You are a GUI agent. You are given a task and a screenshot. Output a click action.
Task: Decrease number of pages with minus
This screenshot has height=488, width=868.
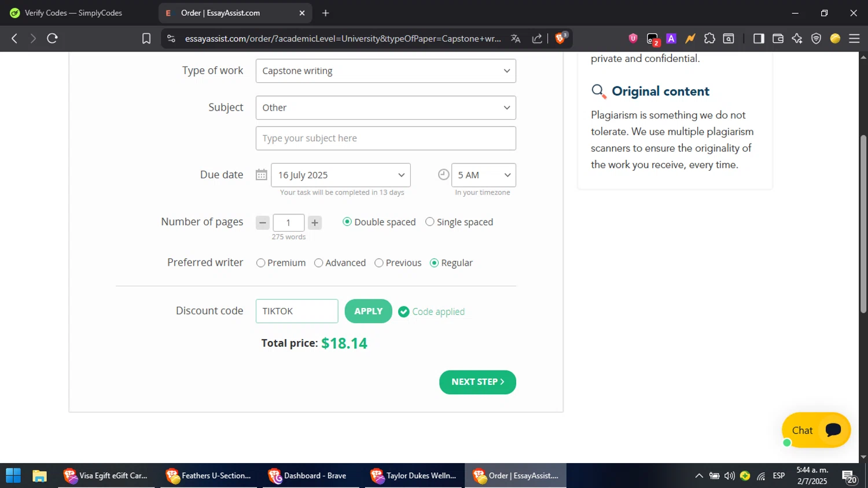click(263, 223)
